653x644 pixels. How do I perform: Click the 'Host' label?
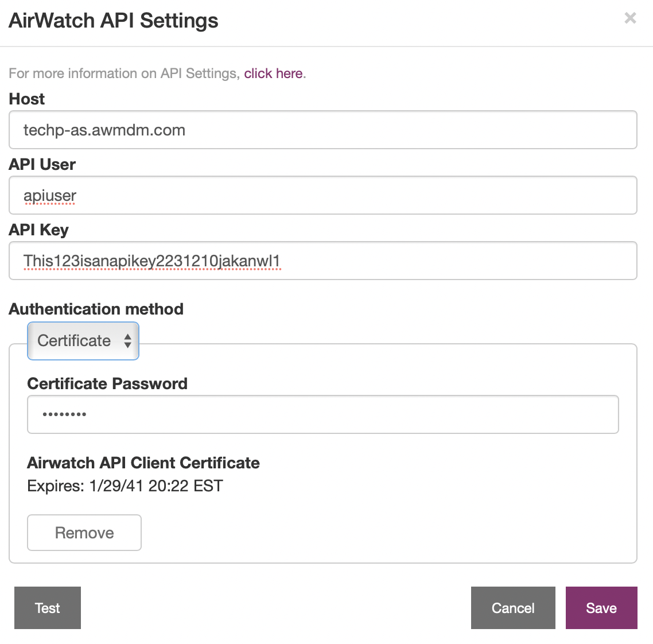[x=26, y=99]
